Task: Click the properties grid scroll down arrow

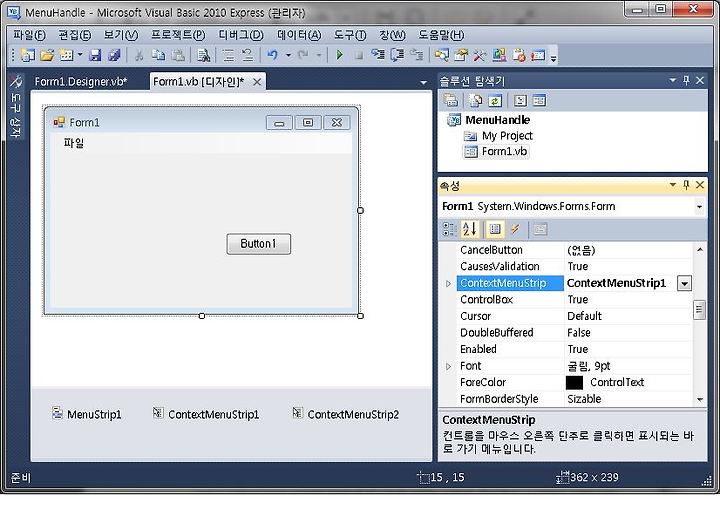Action: [x=700, y=399]
